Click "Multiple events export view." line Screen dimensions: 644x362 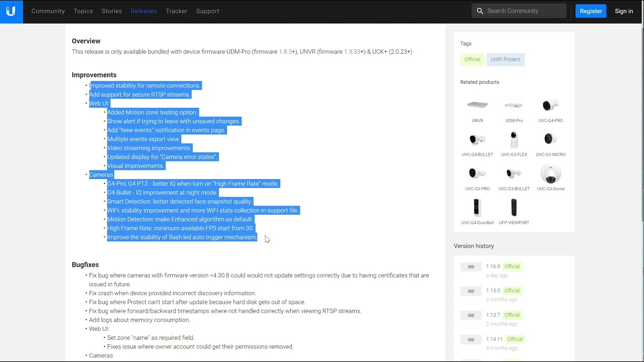pos(143,139)
